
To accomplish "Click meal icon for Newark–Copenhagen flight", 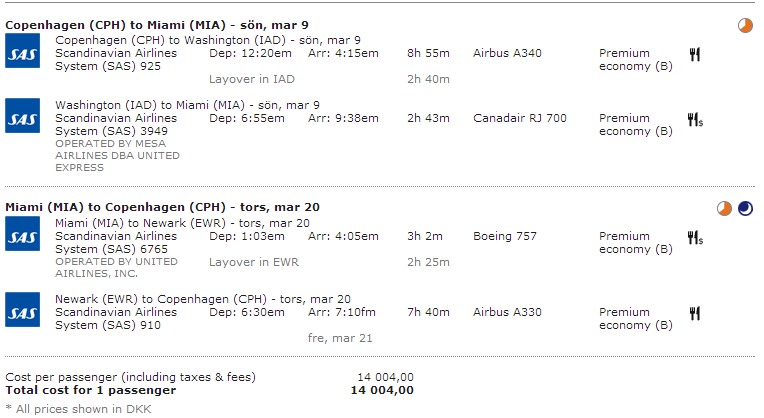I will pyautogui.click(x=695, y=313).
